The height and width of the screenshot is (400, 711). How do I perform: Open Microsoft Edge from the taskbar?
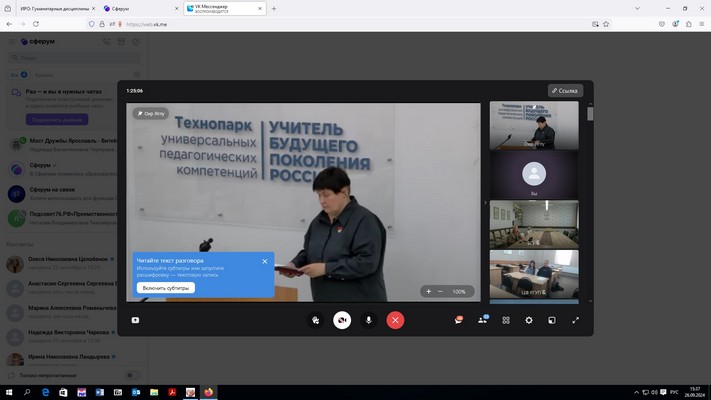tap(45, 392)
